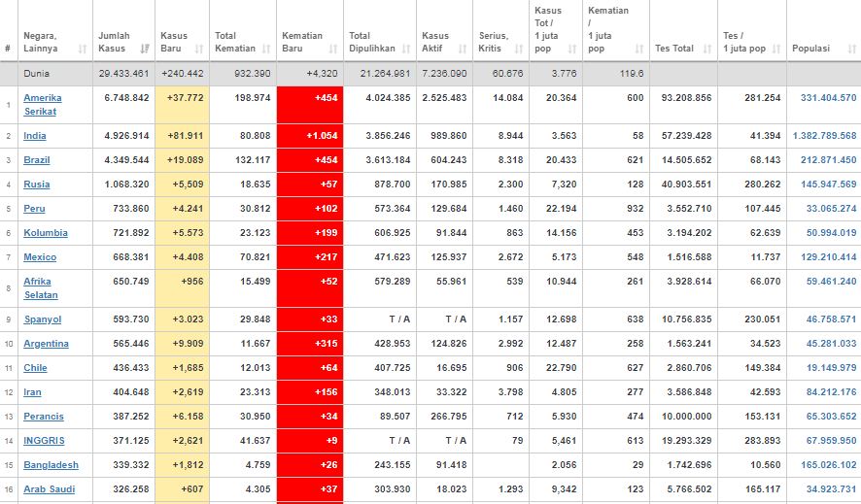Visit the Perancis country page
This screenshot has width=861, height=504.
click(x=44, y=417)
